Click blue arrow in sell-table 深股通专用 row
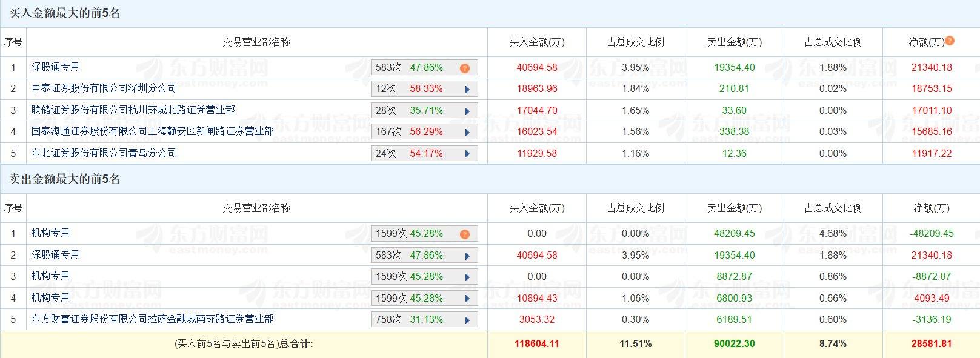This screenshot has width=980, height=358. tap(467, 256)
